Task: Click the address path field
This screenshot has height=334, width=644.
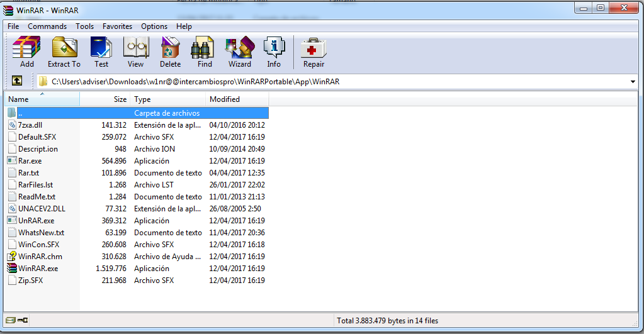Action: click(337, 82)
